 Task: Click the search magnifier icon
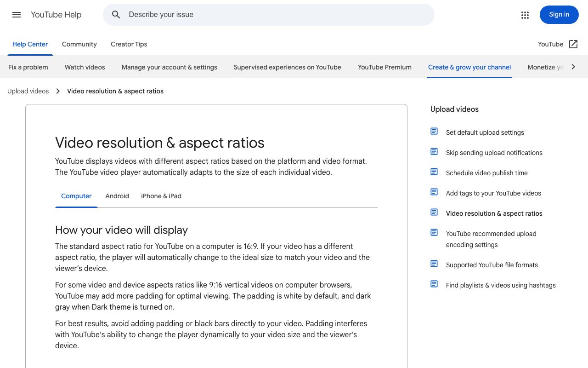click(116, 15)
